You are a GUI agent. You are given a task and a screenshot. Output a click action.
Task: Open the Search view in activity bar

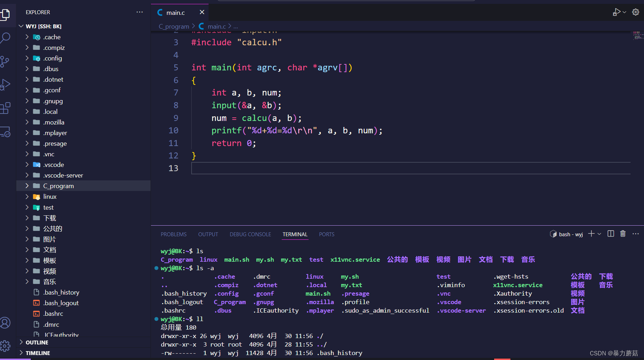point(5,38)
